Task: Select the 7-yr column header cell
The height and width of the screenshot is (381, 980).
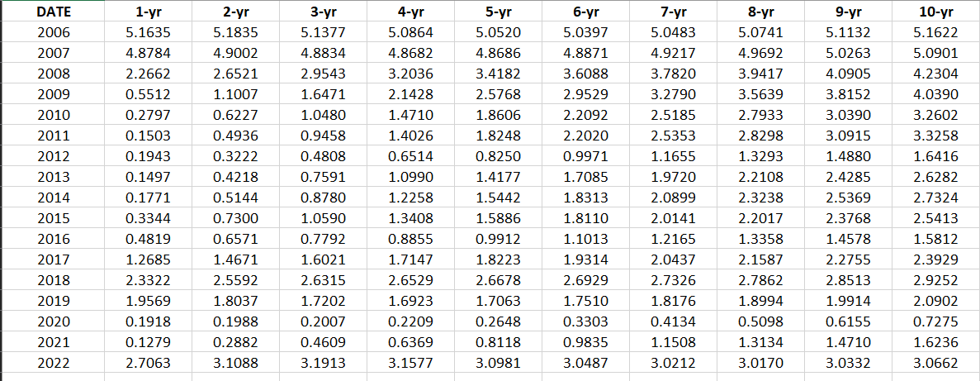Action: (x=673, y=12)
